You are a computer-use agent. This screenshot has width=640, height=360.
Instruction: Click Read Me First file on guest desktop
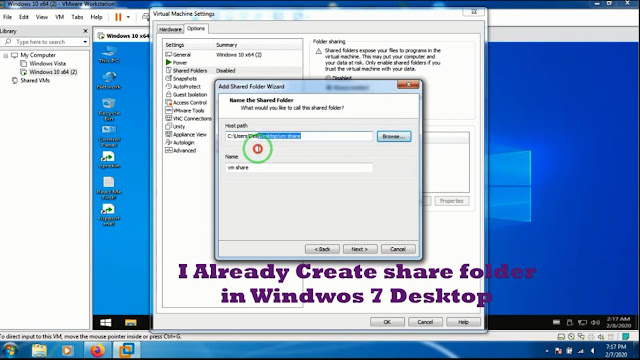[109, 188]
